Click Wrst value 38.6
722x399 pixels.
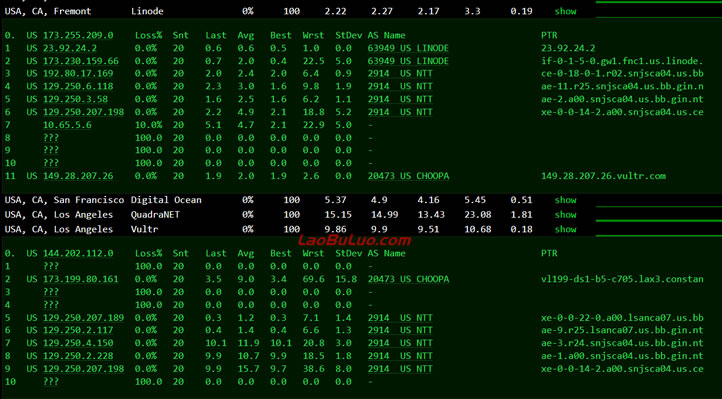coord(313,369)
